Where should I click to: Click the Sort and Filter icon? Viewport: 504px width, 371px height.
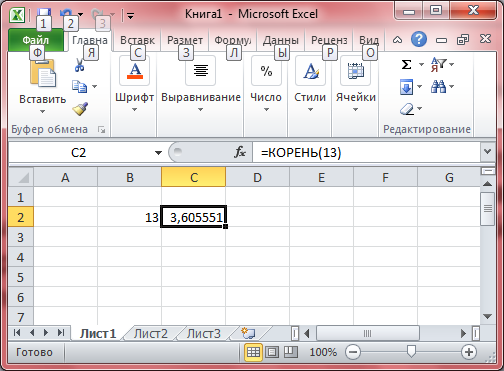click(x=439, y=64)
